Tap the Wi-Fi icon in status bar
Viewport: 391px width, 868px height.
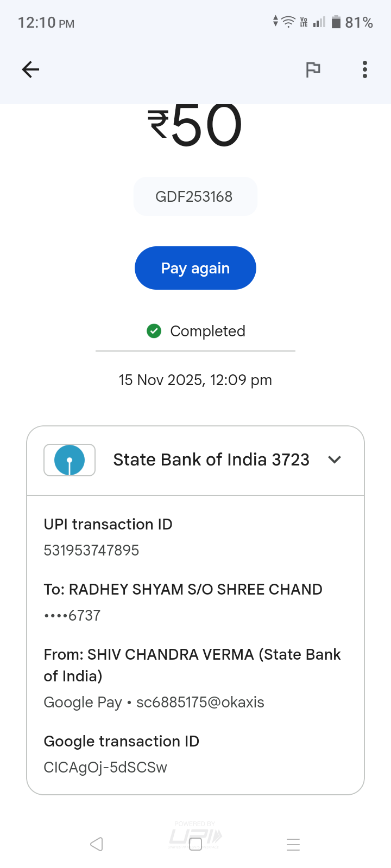289,22
